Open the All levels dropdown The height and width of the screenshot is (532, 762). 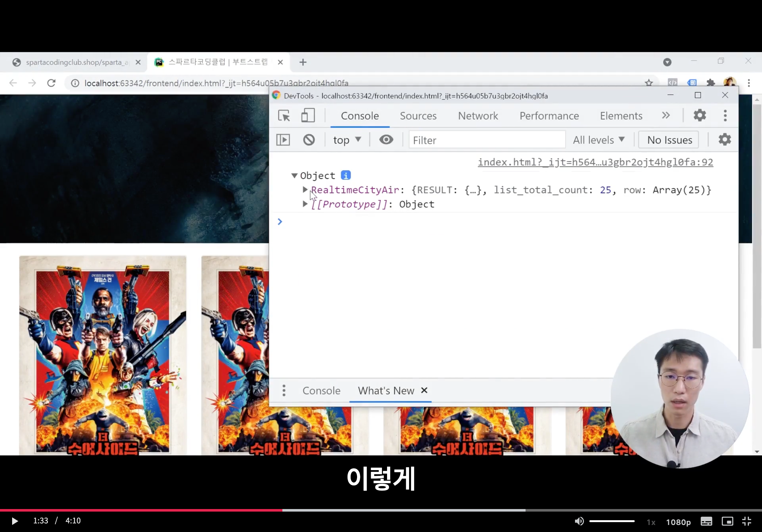pyautogui.click(x=599, y=140)
